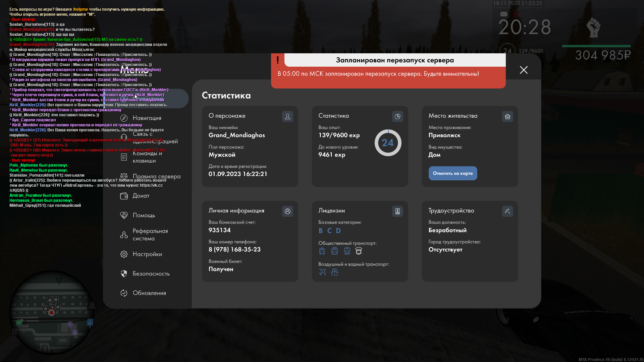
Task: Click the mail envelope icon near the clock
Action: click(503, 14)
